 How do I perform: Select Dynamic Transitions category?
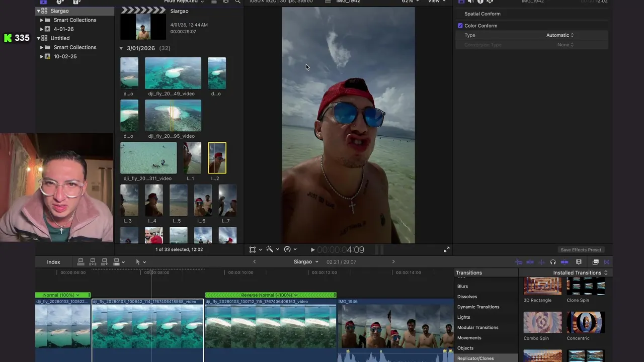(478, 307)
